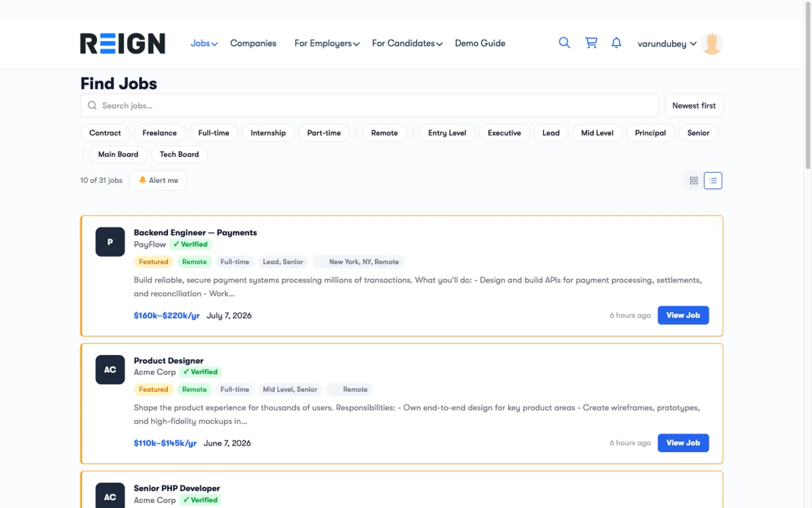This screenshot has width=812, height=508.
Task: Open the Product Designer job title
Action: [x=168, y=361]
